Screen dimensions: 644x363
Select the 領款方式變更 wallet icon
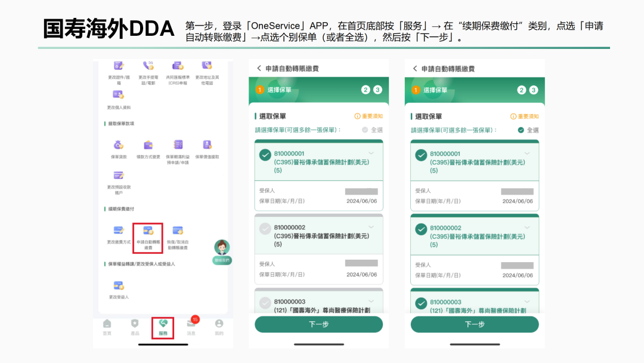pos(148,144)
